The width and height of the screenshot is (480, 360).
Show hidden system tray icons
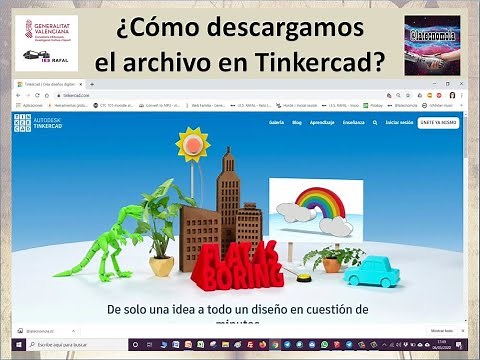(384, 345)
